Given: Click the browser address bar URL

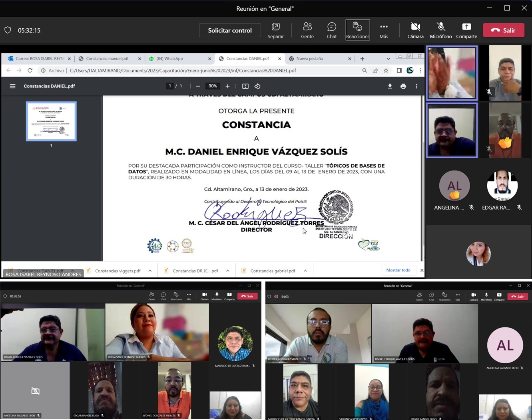Looking at the screenshot, I should [183, 71].
